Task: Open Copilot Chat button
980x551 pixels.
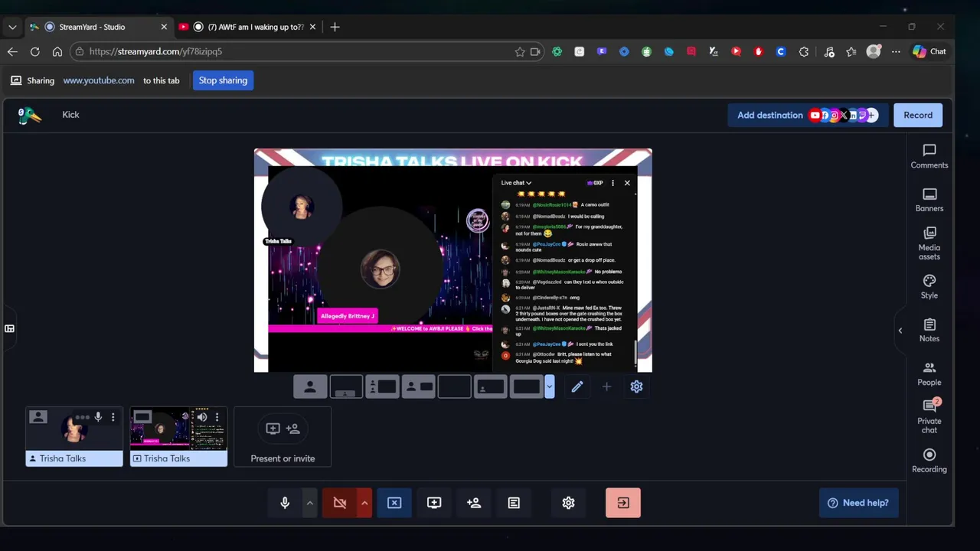Action: pos(929,51)
